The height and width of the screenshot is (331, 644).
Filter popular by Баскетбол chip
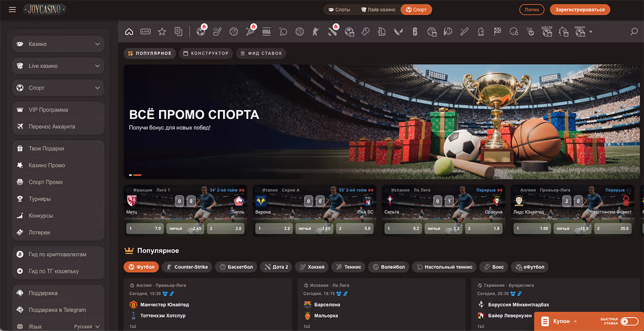point(236,267)
